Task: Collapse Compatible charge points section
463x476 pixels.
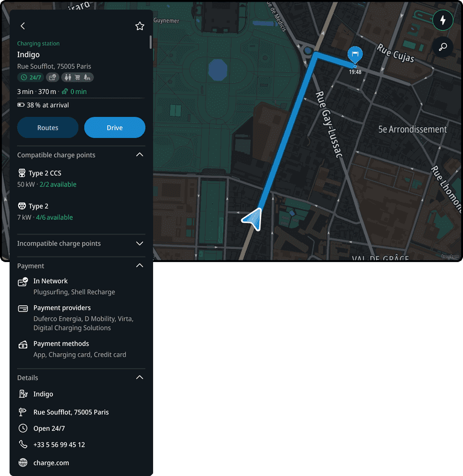Action: coord(139,155)
